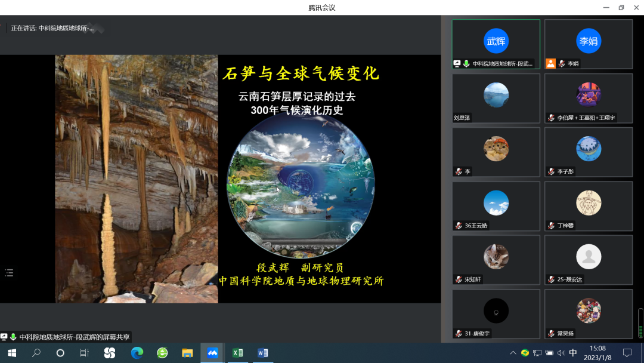The image size is (644, 363).
Task: Click the microphone icon on 武辉's video tile
Action: point(467,63)
